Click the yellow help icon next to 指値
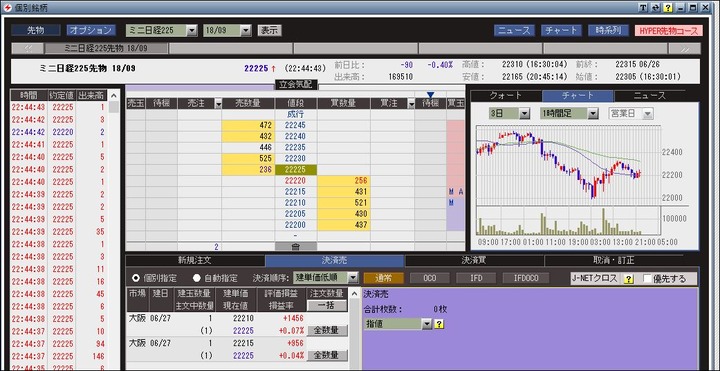 point(439,325)
